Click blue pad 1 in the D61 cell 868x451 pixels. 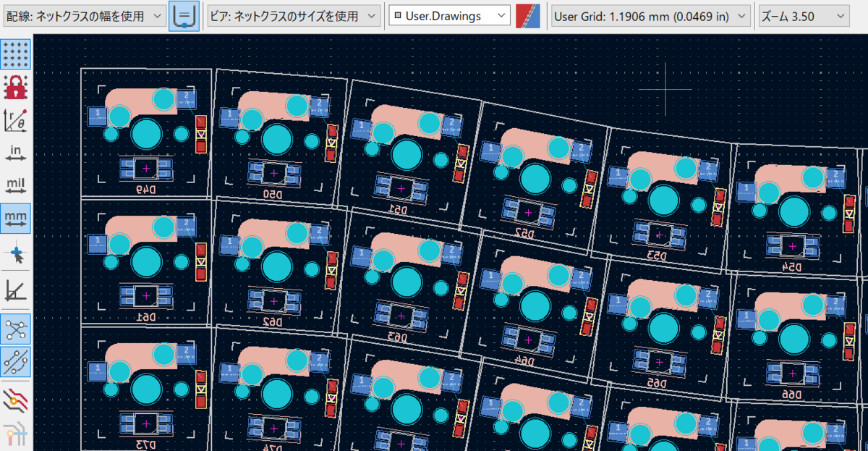pos(97,243)
